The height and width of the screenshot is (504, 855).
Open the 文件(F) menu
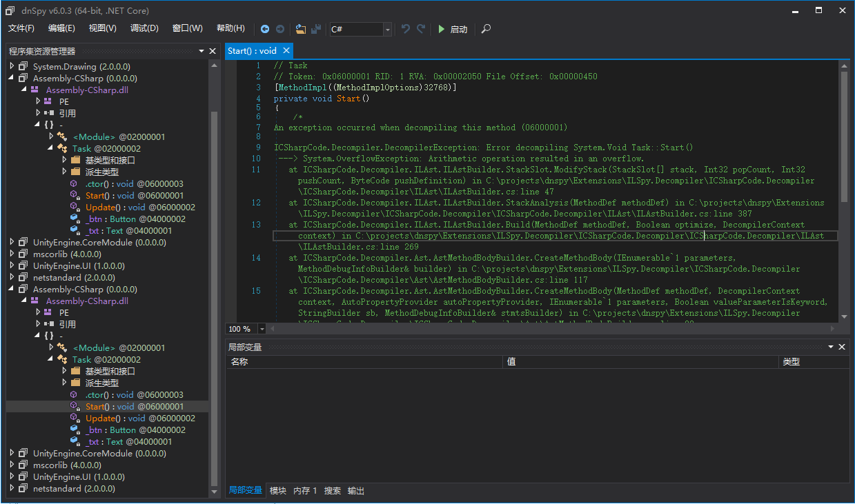click(x=21, y=28)
